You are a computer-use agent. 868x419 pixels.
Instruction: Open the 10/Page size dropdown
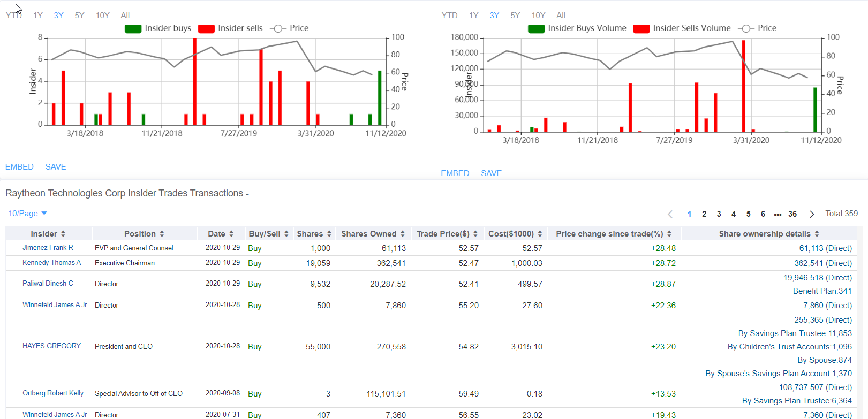tap(28, 214)
